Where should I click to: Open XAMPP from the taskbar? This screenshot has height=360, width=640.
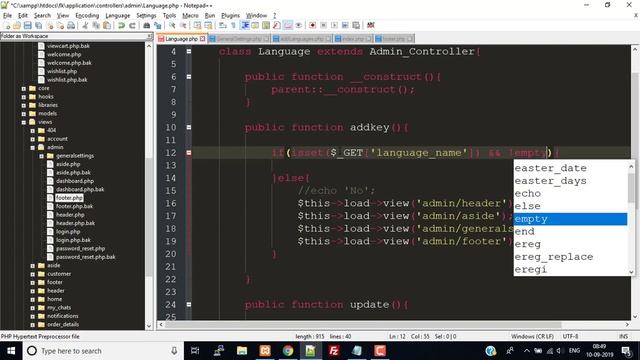click(x=265, y=351)
